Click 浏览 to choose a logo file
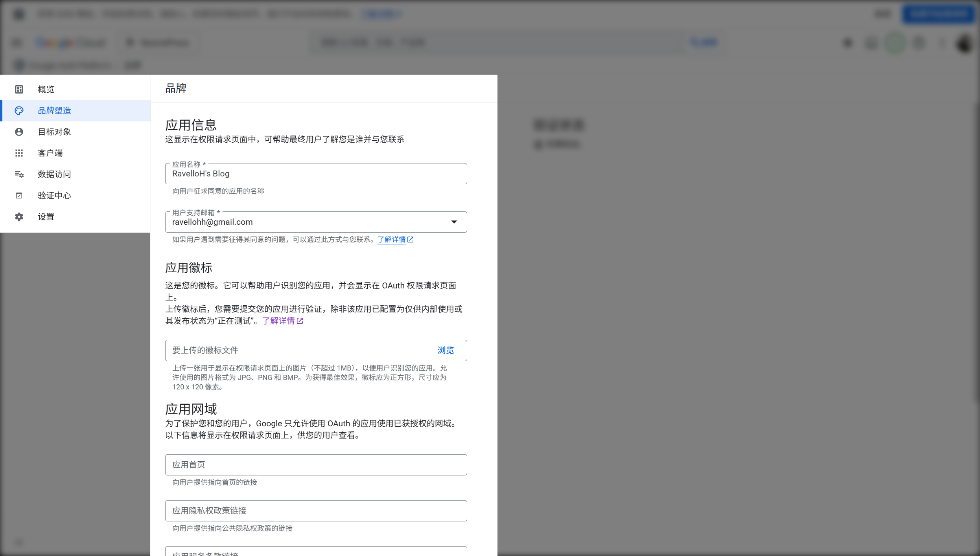Screen dimensions: 980x556 click(x=445, y=350)
